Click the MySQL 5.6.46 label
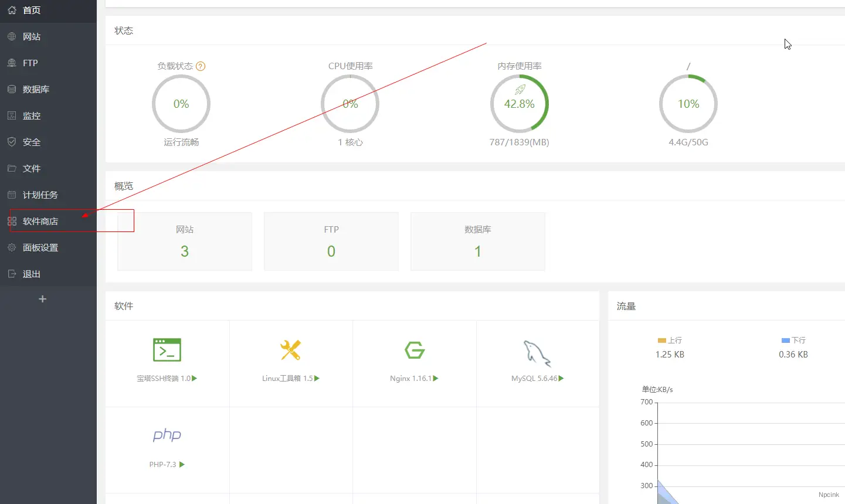 point(534,379)
